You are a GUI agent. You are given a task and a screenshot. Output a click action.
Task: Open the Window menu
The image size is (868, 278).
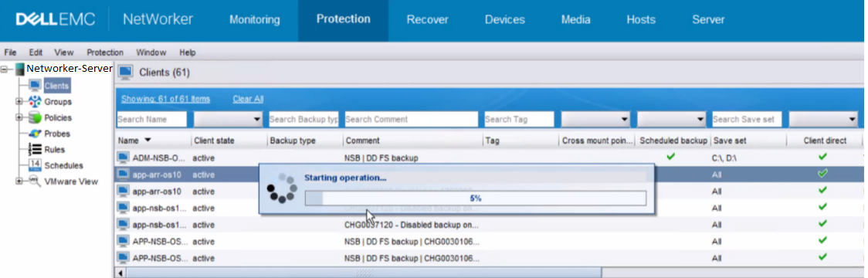(x=151, y=53)
